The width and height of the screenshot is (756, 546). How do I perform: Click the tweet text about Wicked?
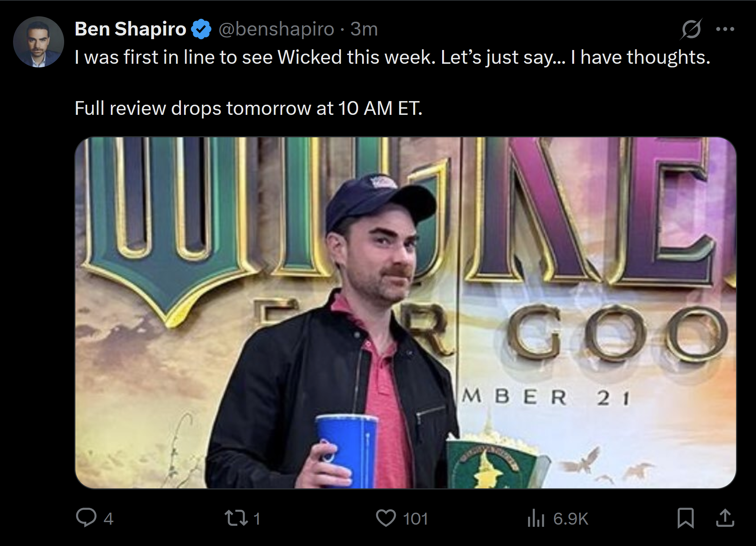392,57
